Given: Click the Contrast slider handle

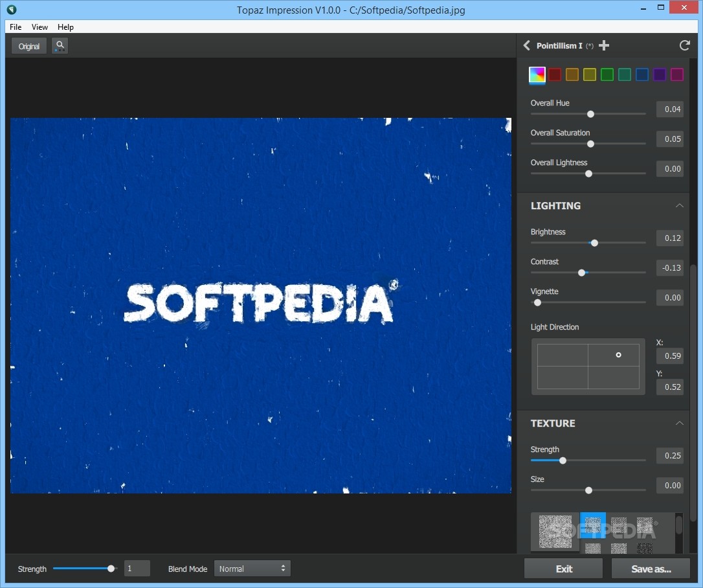Looking at the screenshot, I should coord(581,273).
